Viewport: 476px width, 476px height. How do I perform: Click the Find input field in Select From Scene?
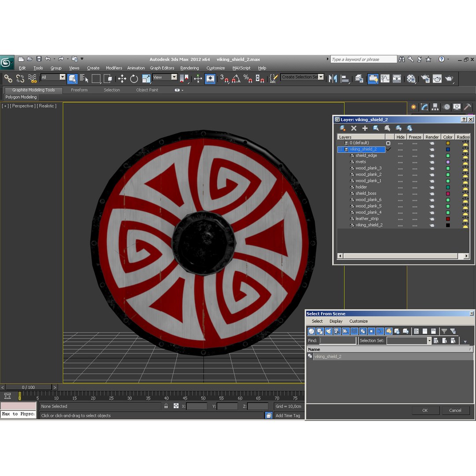coord(338,341)
